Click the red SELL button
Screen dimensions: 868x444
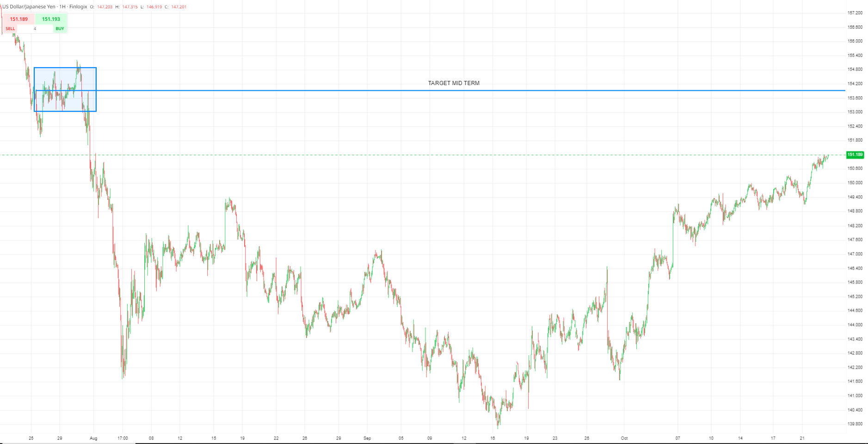coord(18,23)
